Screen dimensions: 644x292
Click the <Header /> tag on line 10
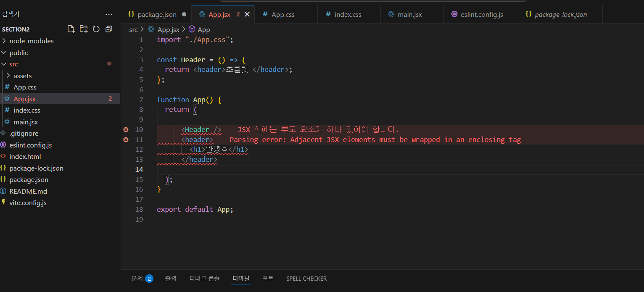pyautogui.click(x=201, y=129)
